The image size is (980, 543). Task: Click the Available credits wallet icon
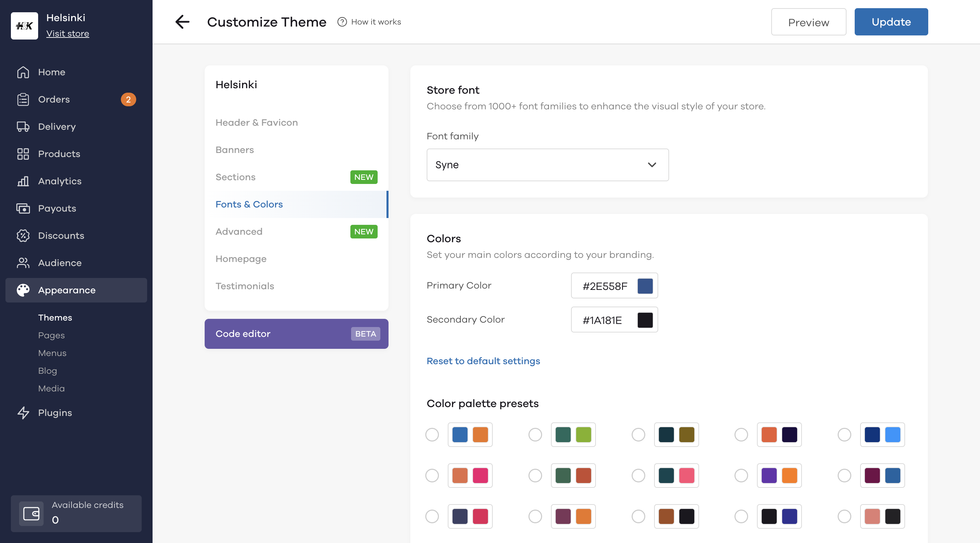(x=31, y=513)
